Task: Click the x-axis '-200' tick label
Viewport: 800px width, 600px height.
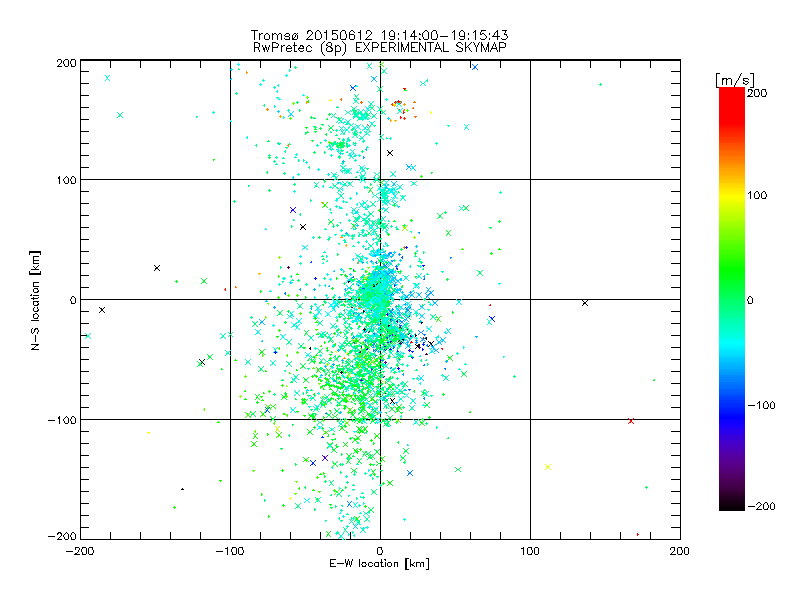Action: 80,551
